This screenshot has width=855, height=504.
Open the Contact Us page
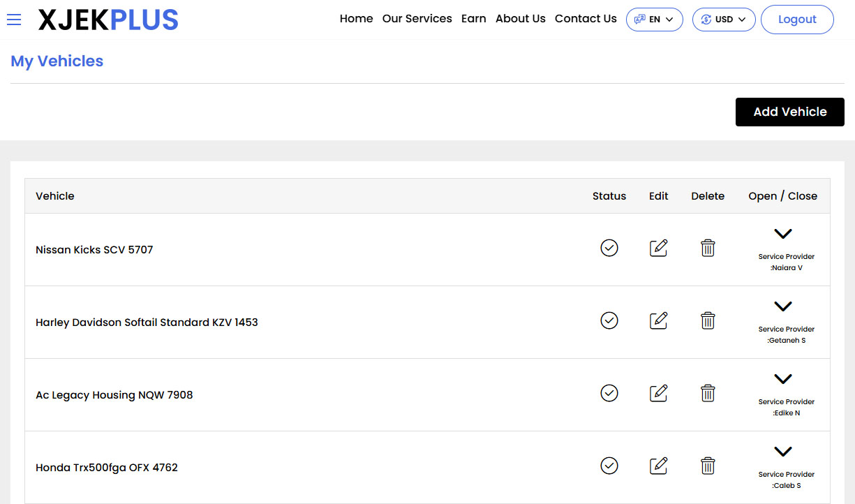pos(586,19)
